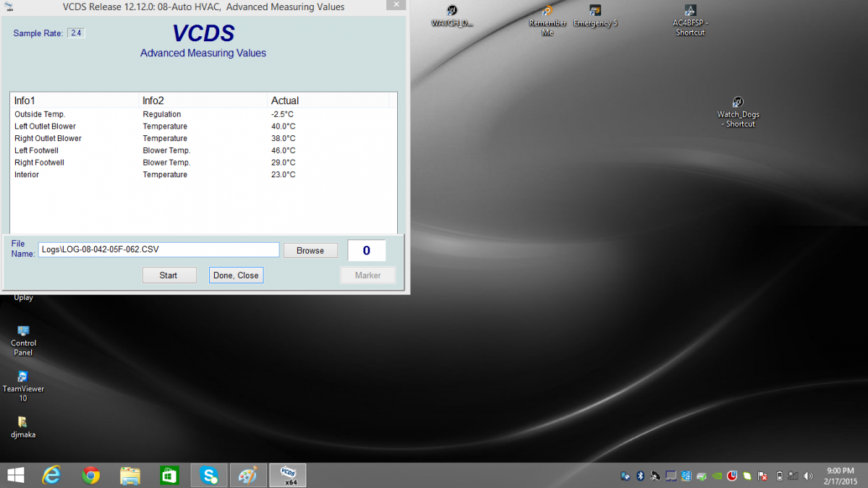Open the Remember Me desktop shortcut
Image resolution: width=868 pixels, height=488 pixels.
point(548,20)
